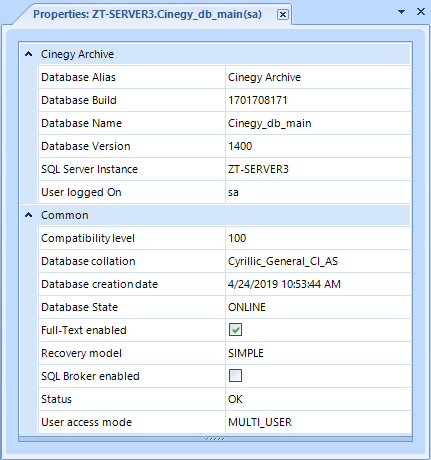This screenshot has height=460, width=431.
Task: Click the version value 1400
Action: [240, 146]
